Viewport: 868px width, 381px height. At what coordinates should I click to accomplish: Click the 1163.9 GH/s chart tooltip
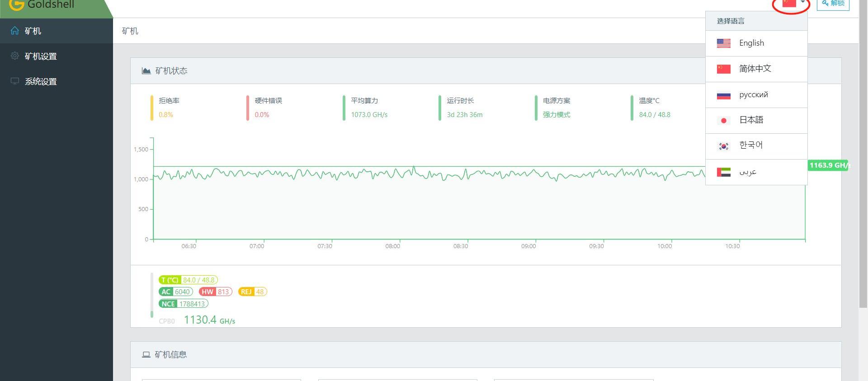point(828,165)
